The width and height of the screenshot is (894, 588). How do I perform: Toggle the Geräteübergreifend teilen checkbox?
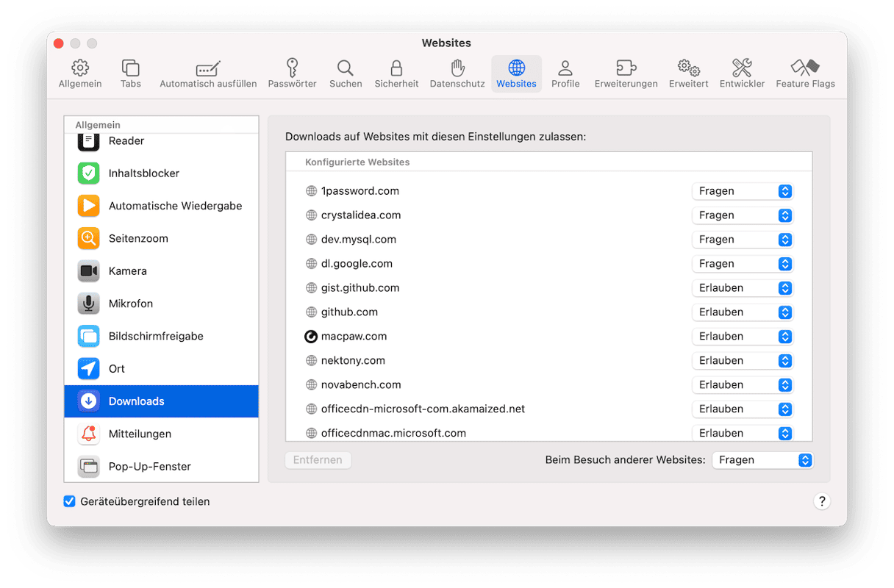tap(70, 501)
